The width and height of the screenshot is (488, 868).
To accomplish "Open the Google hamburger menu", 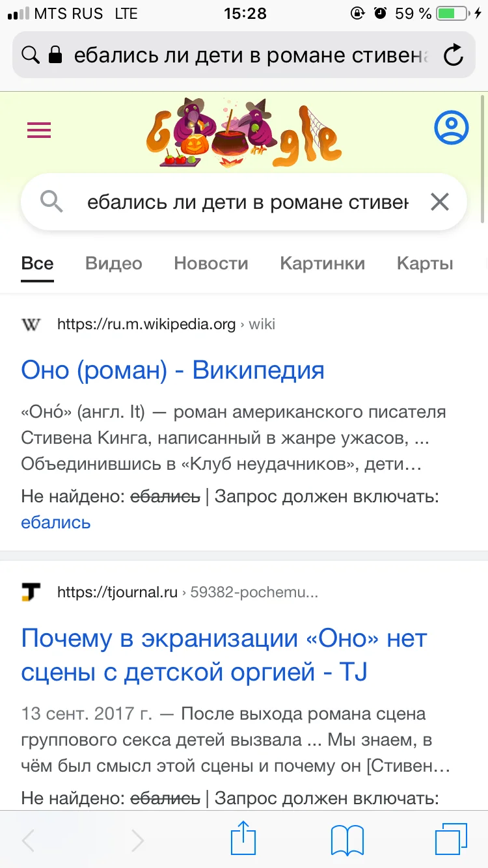I will tap(38, 131).
